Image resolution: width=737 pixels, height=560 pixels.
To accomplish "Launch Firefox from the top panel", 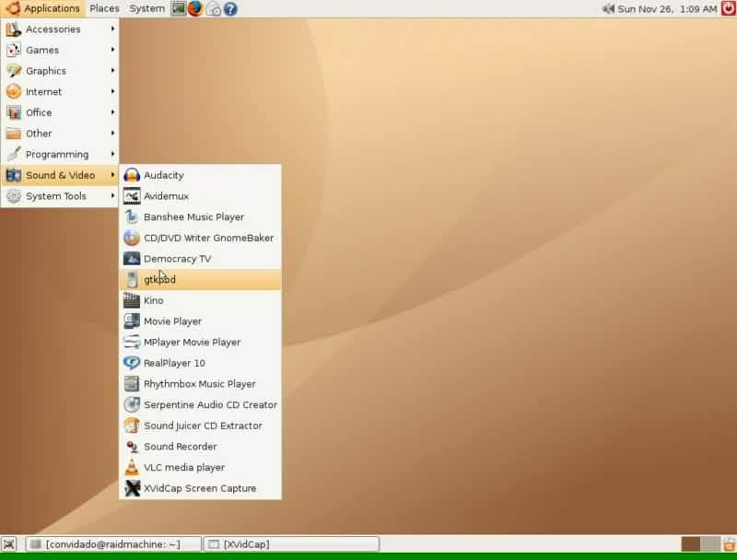I will click(195, 8).
